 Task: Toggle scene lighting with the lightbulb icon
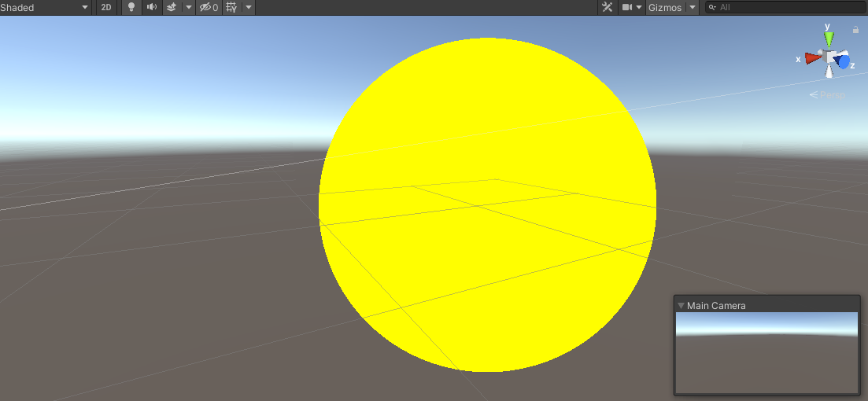coord(131,7)
